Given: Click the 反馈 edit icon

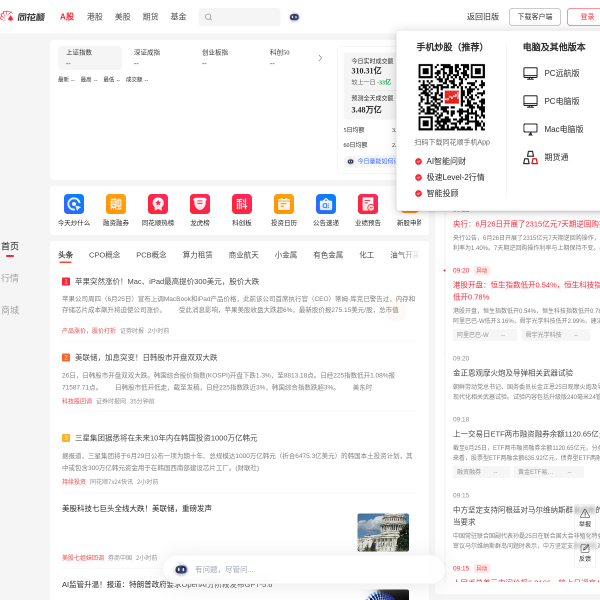Looking at the screenshot, I should [585, 548].
